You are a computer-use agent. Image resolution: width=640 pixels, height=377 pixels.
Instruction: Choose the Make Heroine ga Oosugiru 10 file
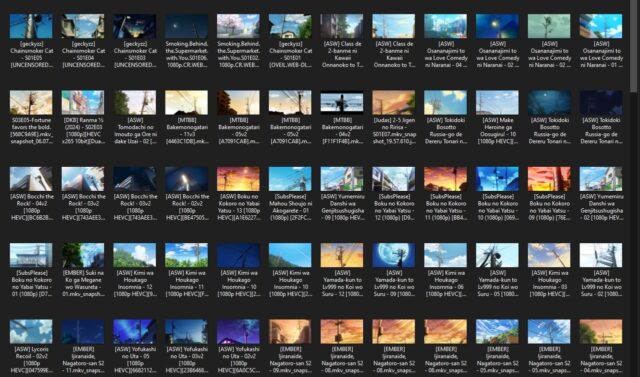coord(497,102)
